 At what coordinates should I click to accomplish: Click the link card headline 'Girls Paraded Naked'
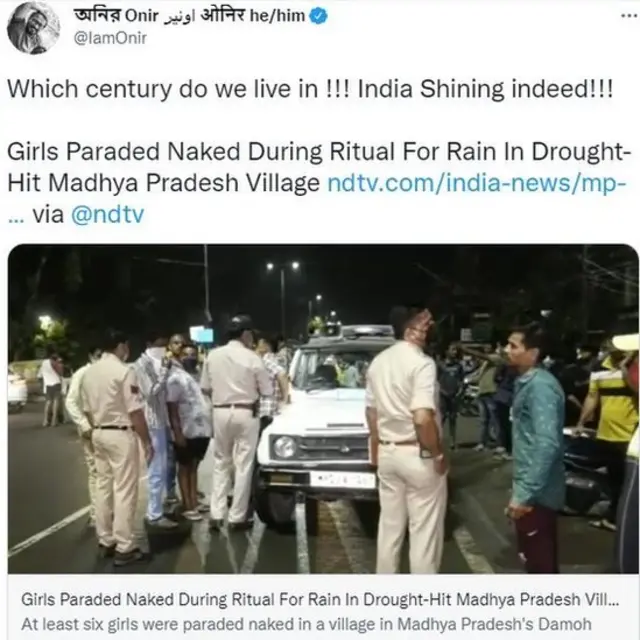(320, 600)
